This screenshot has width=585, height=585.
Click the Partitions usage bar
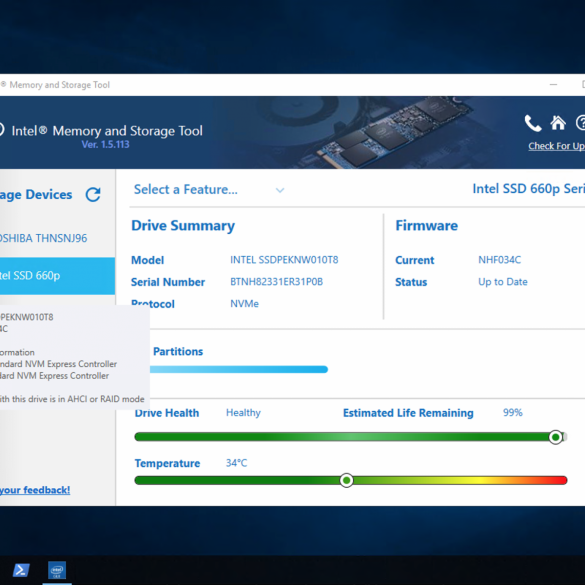pyautogui.click(x=239, y=369)
